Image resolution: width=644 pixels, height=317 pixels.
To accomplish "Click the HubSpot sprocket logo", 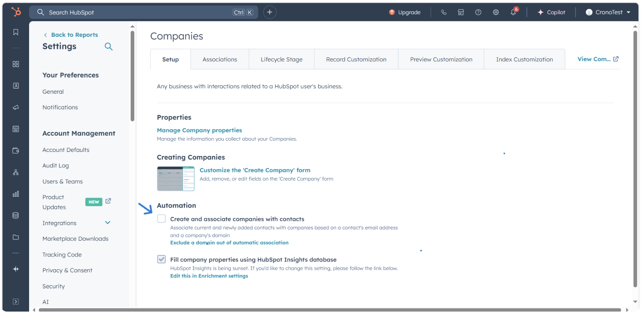I will click(x=16, y=12).
